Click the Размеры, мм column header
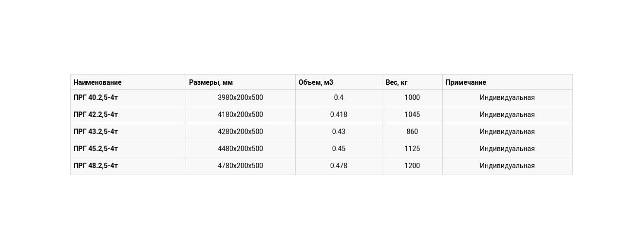644x247 pixels. 211,82
